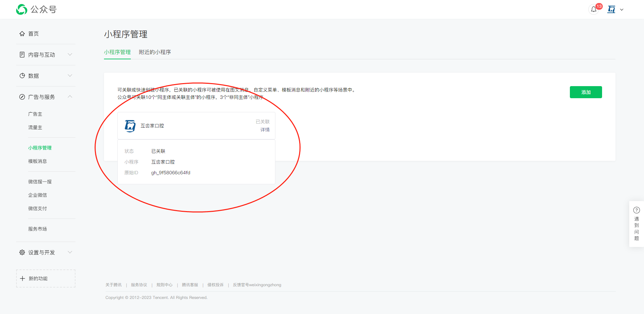Click the 设置与开发 gear icon
Screen dimensions: 644x314
[x=22, y=252]
